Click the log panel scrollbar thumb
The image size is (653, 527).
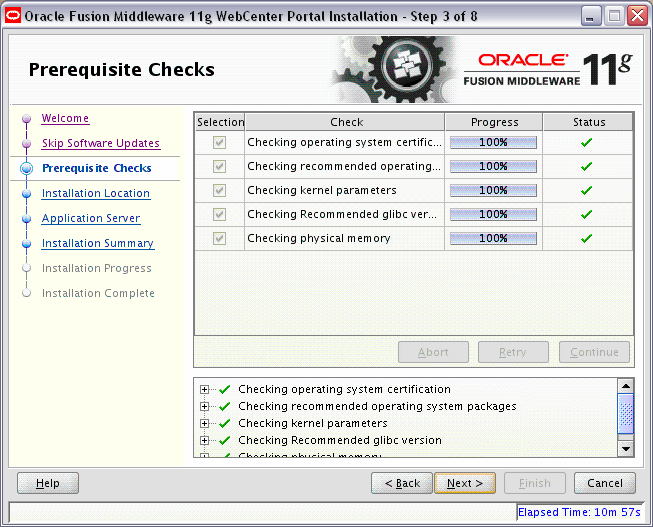(626, 414)
